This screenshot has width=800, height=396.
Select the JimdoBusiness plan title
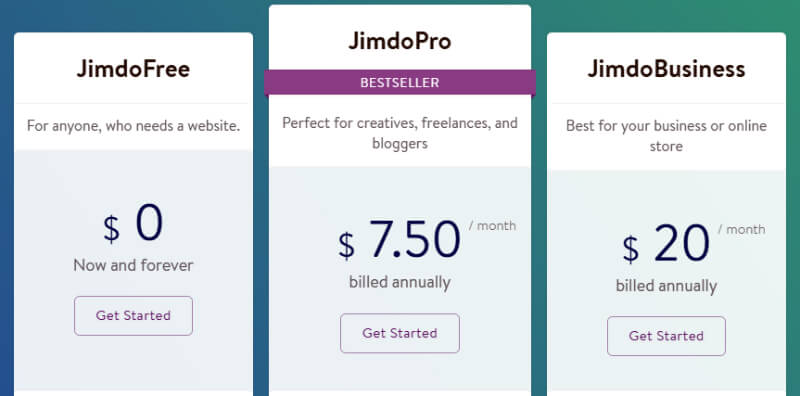666,69
